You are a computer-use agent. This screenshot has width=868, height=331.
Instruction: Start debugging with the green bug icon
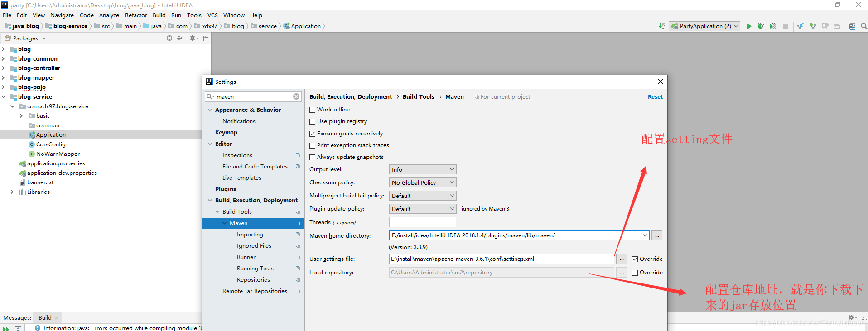point(761,26)
